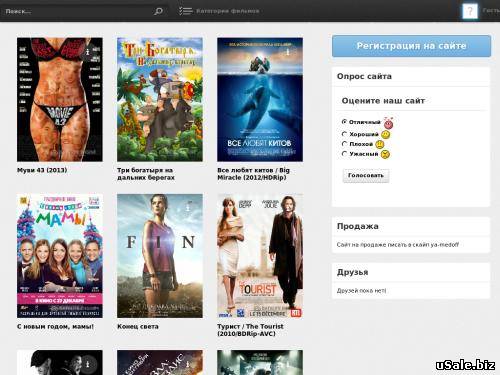Open Категории фильмов menu
This screenshot has height=375, width=500.
tap(228, 11)
